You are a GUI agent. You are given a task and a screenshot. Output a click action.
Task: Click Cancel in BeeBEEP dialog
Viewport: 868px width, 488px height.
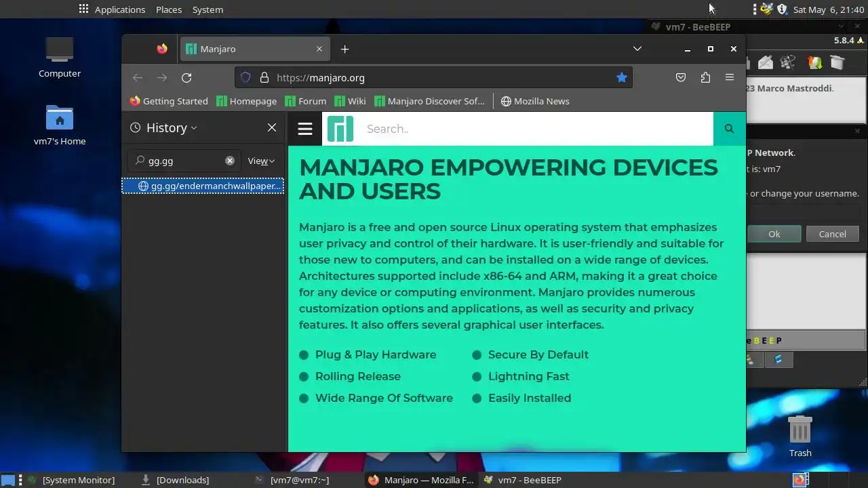(x=832, y=234)
